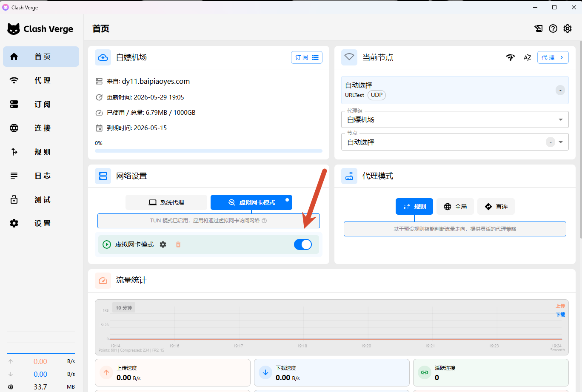
Task: Expand the 代理组 dropdown showing 白嫖机场
Action: point(455,119)
